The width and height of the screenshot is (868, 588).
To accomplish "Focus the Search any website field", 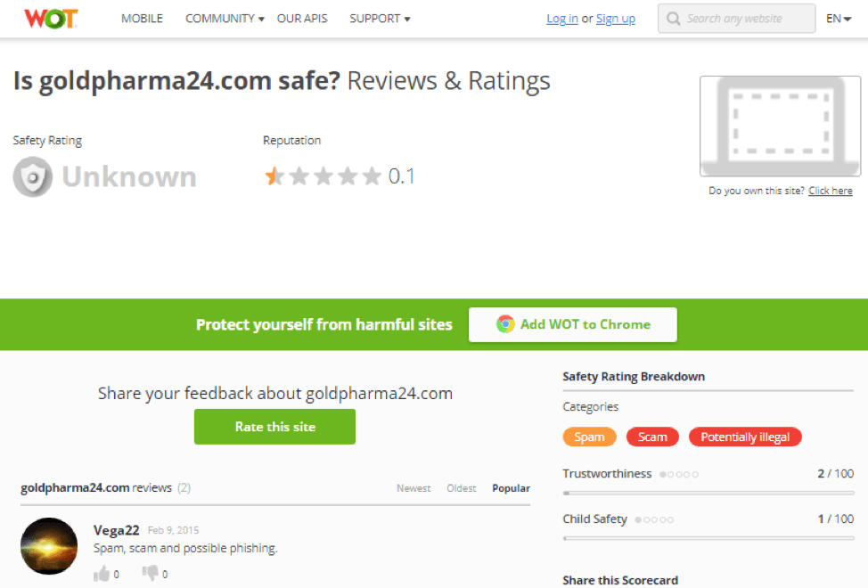I will pyautogui.click(x=736, y=18).
